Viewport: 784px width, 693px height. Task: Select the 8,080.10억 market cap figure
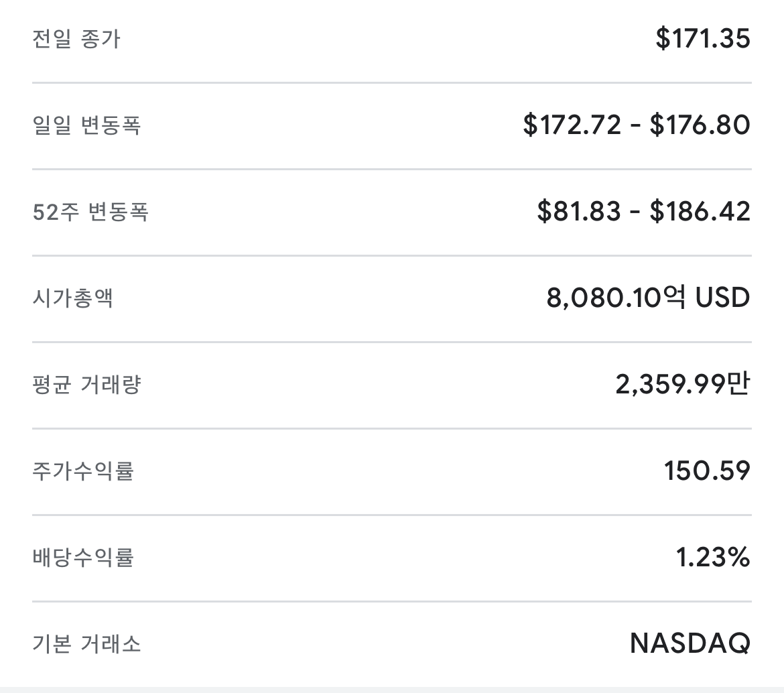616,298
